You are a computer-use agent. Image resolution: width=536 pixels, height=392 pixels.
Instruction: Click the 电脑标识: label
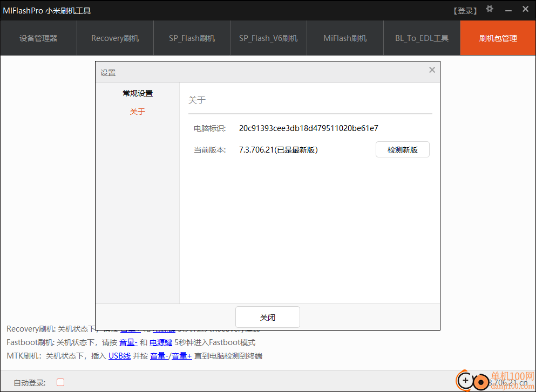pos(210,128)
